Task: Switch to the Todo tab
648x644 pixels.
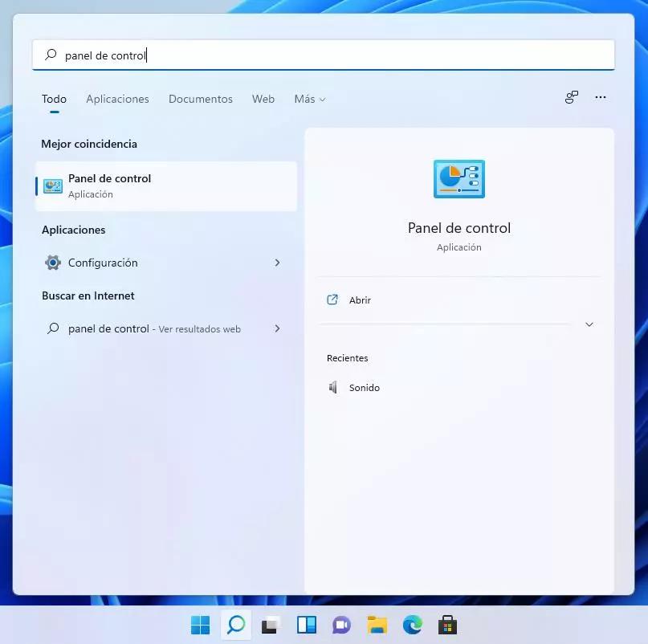Action: pos(54,100)
